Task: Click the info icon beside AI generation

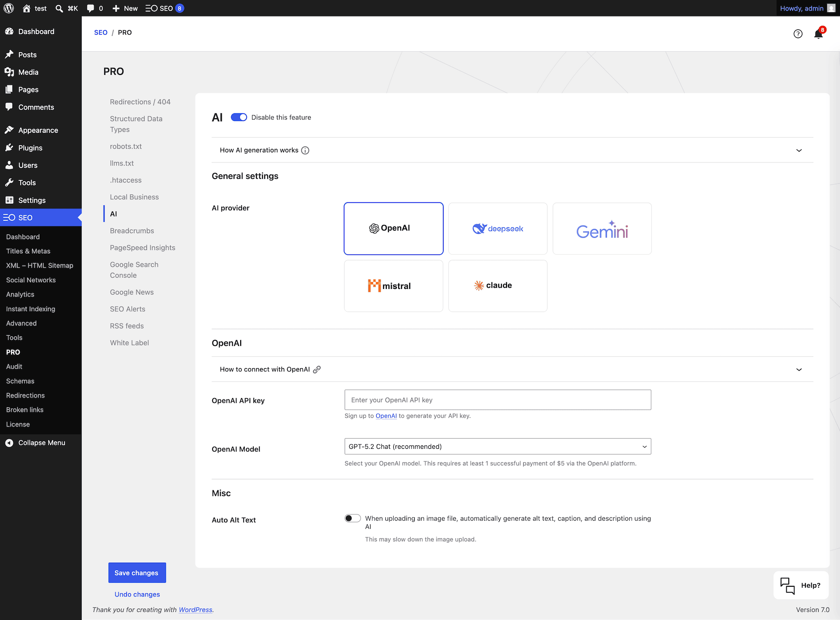Action: (305, 150)
